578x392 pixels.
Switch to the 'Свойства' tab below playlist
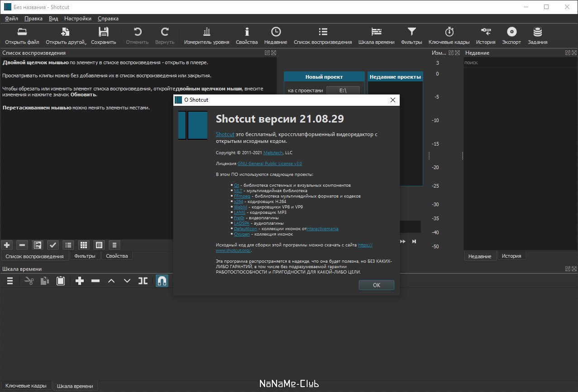click(x=117, y=256)
